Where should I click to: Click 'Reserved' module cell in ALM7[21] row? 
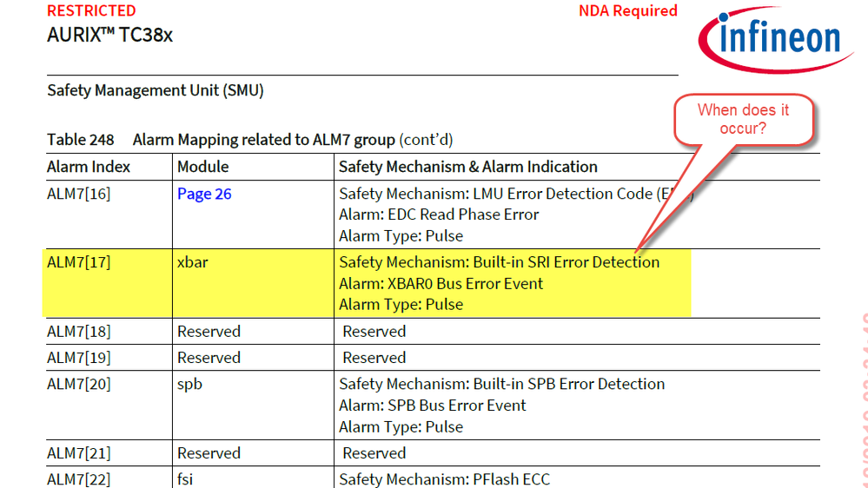pyautogui.click(x=209, y=453)
